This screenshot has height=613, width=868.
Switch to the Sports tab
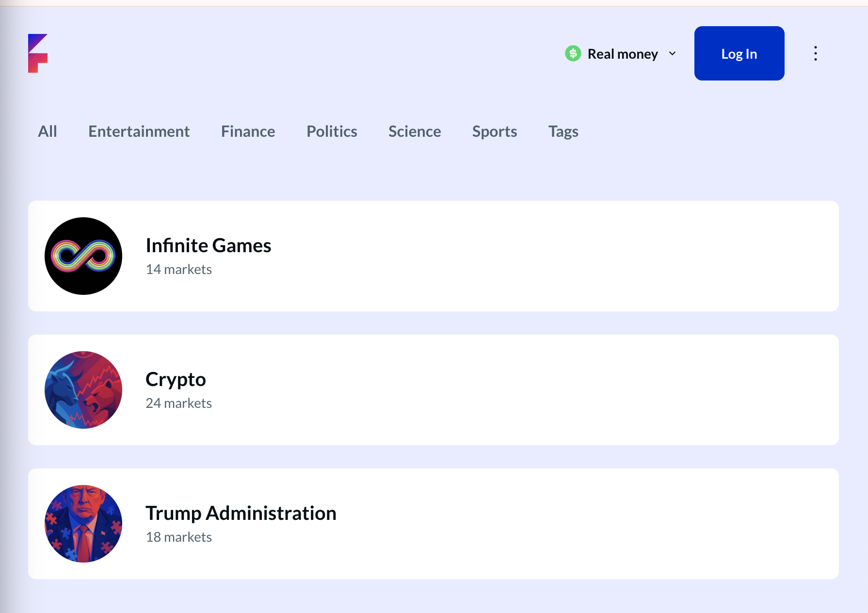tap(494, 131)
